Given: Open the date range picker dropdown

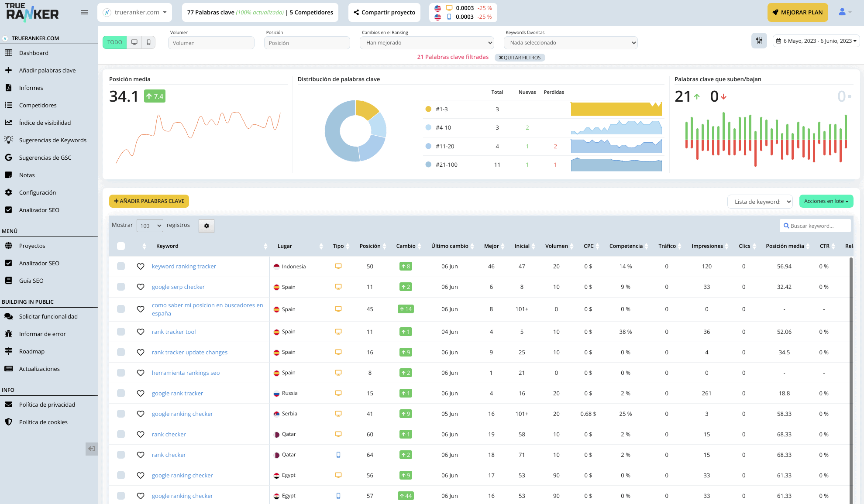Looking at the screenshot, I should point(816,41).
